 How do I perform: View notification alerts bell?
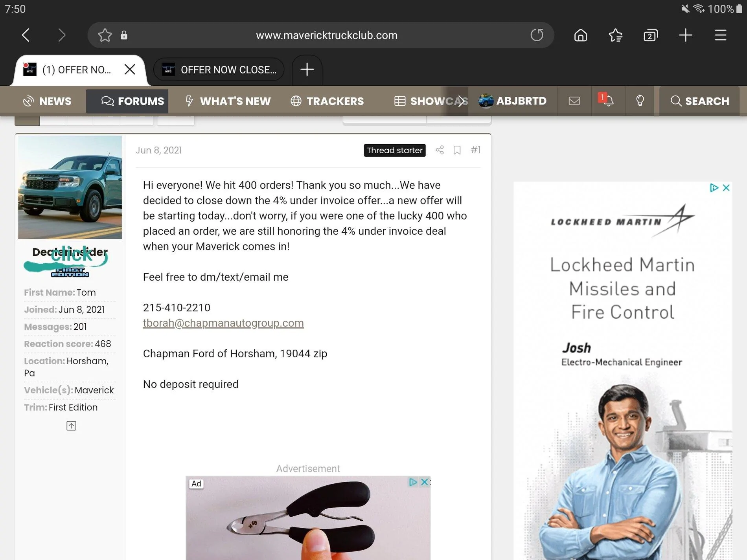pyautogui.click(x=607, y=101)
